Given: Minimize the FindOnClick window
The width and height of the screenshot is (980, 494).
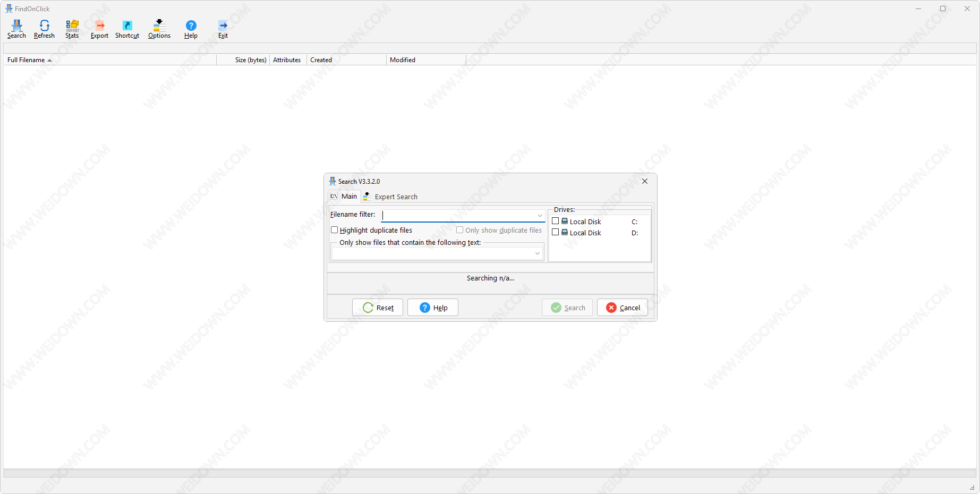Looking at the screenshot, I should (918, 8).
